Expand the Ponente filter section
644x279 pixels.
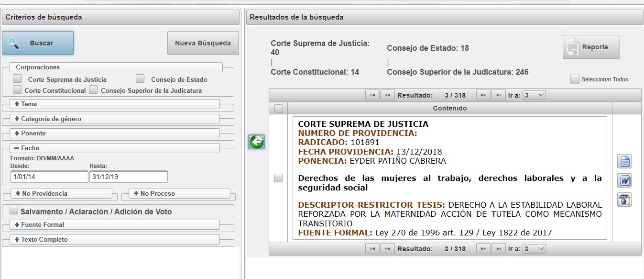(x=17, y=134)
